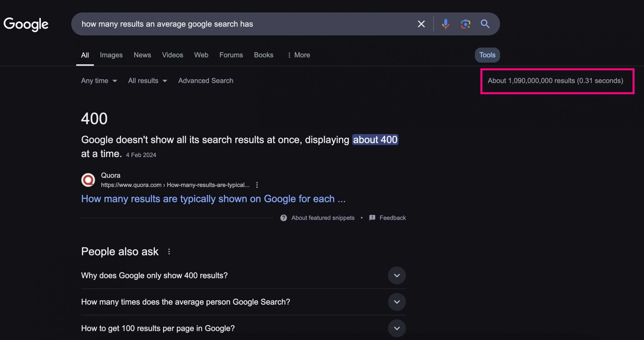Toggle the Tools button
The height and width of the screenshot is (340, 644).
tap(487, 55)
